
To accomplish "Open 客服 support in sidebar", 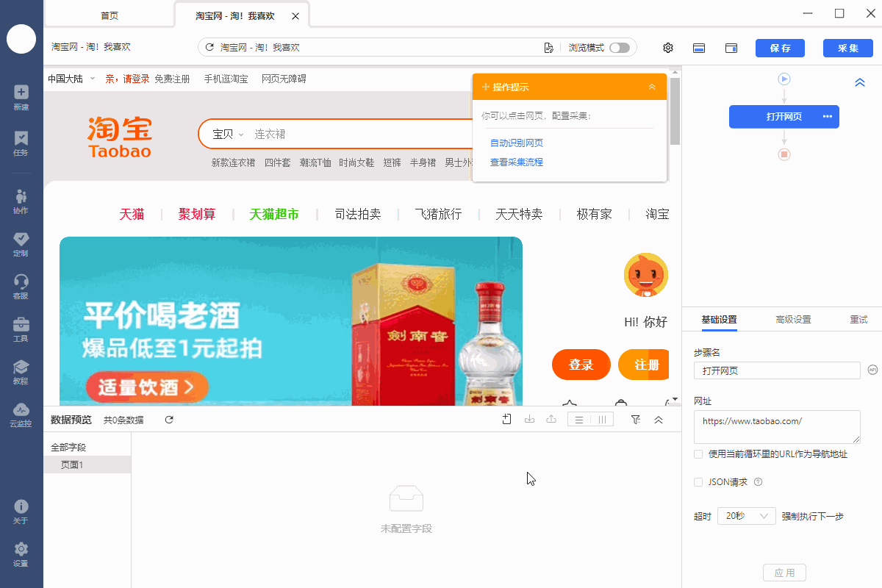I will pos(21,286).
